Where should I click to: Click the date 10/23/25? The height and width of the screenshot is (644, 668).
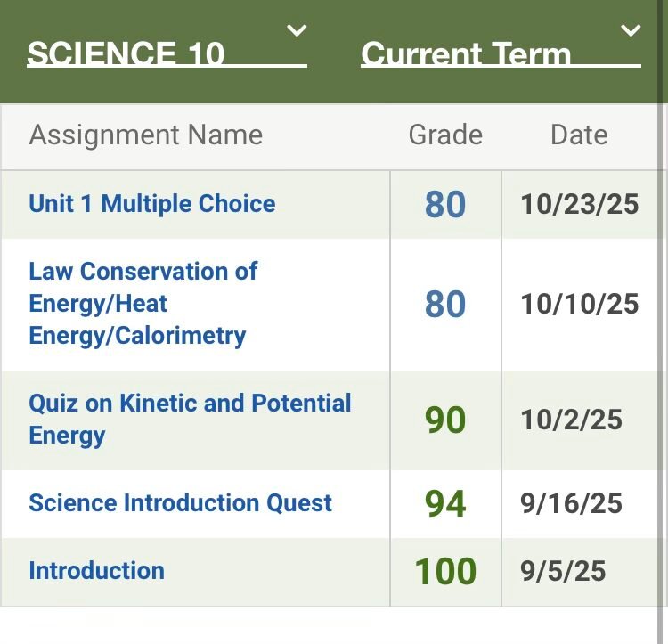tap(580, 204)
